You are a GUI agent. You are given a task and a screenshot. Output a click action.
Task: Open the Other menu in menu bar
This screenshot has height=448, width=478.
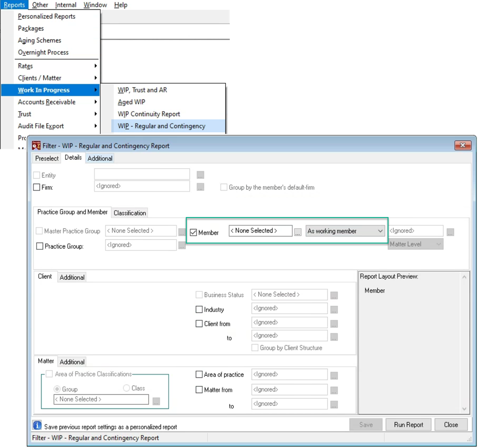(40, 5)
